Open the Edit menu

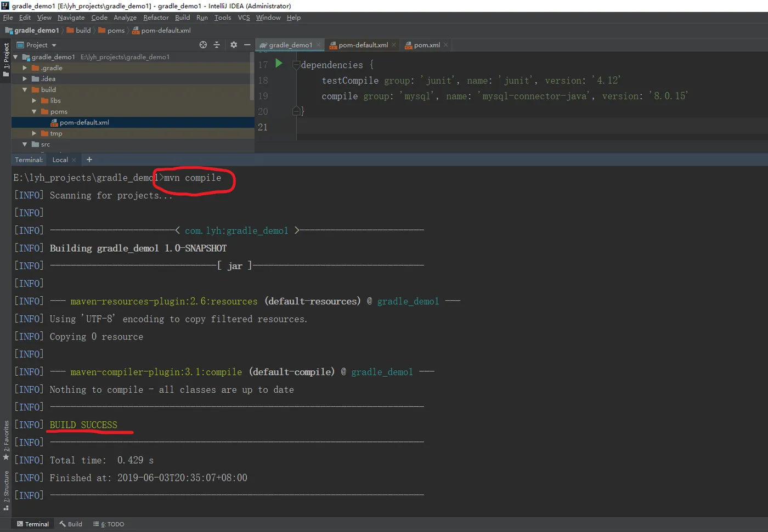click(25, 18)
